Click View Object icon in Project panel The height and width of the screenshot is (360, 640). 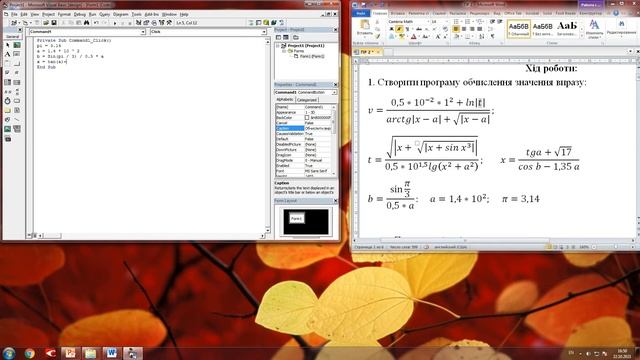click(286, 38)
